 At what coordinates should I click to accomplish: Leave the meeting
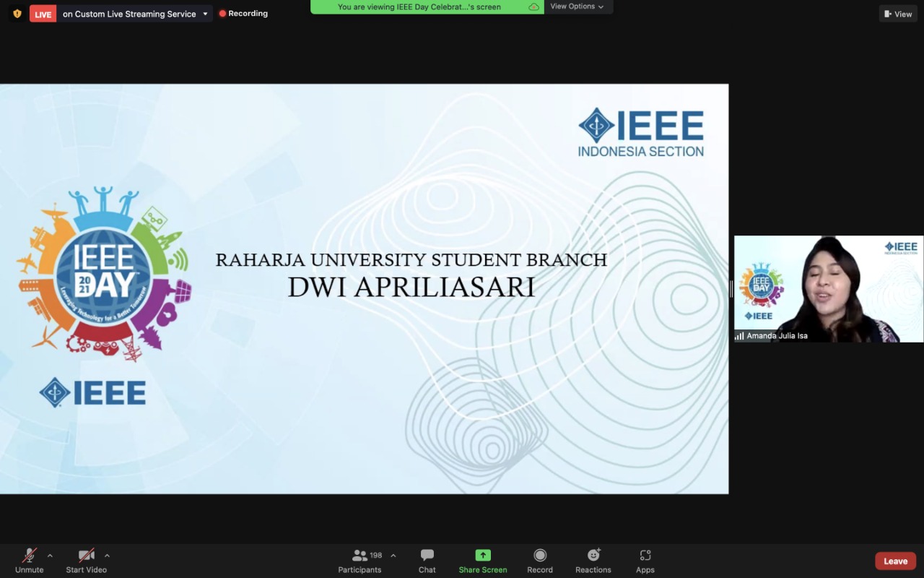(x=896, y=561)
